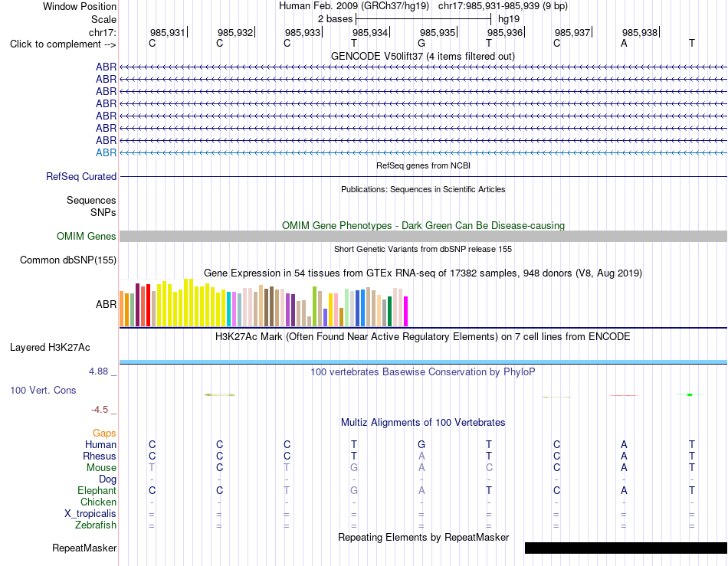Click 'Publications: Sequences in Scientific Articles' title
This screenshot has height=566, width=728.
[423, 189]
